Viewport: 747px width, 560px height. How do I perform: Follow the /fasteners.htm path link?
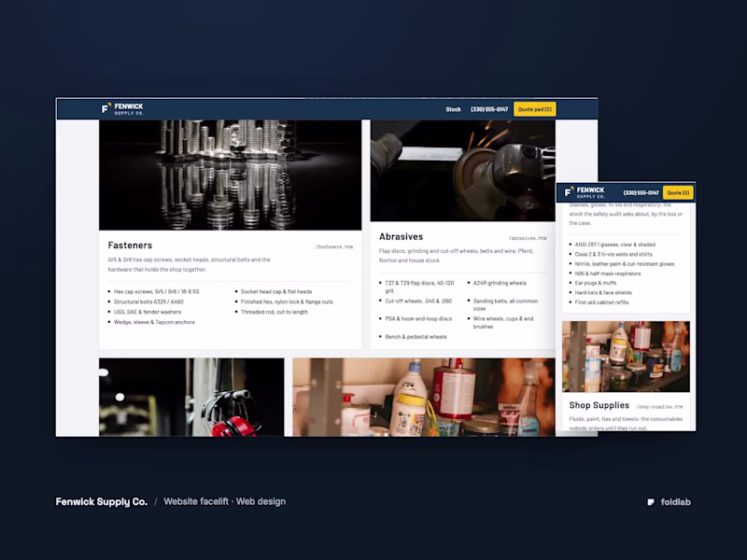coord(333,246)
